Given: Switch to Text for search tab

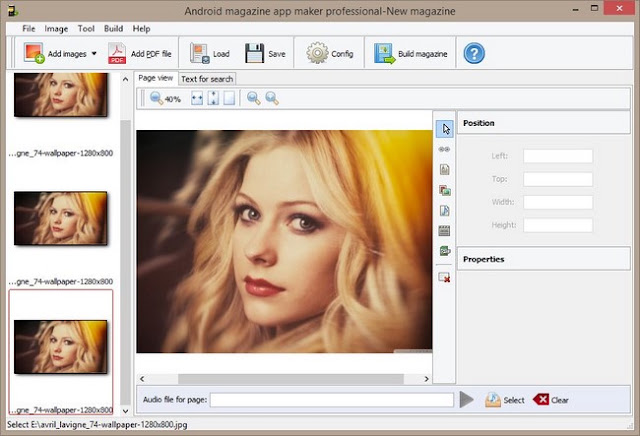Looking at the screenshot, I should (x=207, y=79).
